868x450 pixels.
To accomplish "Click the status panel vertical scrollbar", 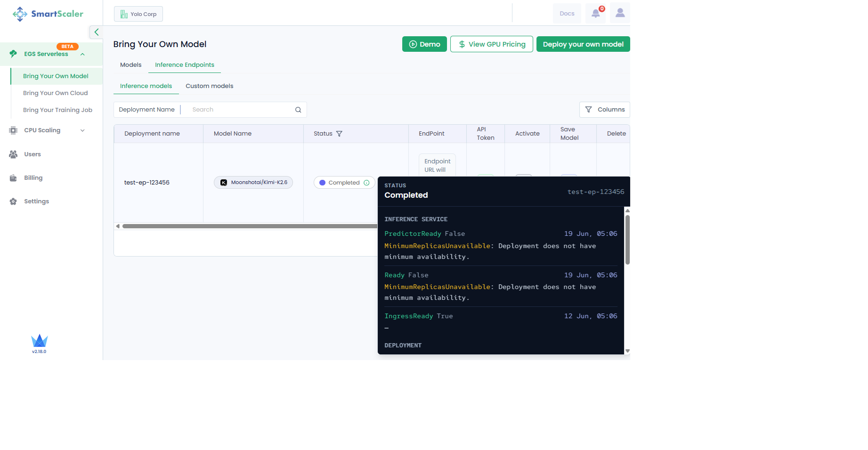I will (627, 240).
